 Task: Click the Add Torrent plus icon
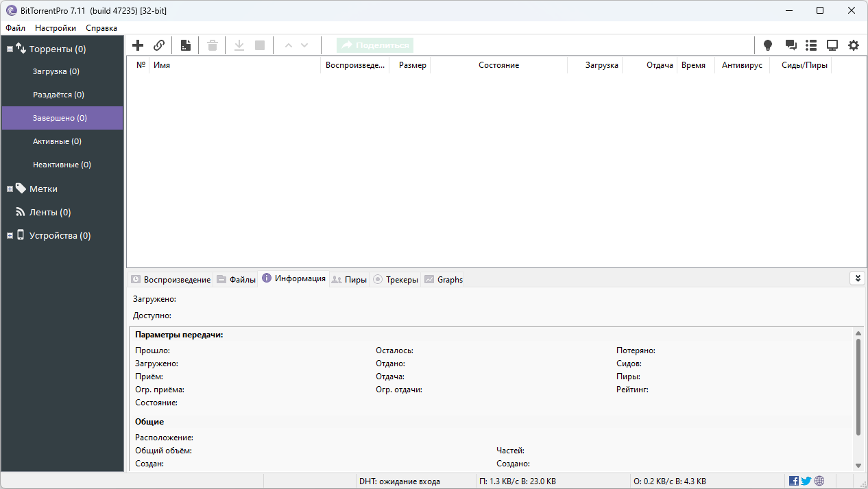pyautogui.click(x=138, y=45)
